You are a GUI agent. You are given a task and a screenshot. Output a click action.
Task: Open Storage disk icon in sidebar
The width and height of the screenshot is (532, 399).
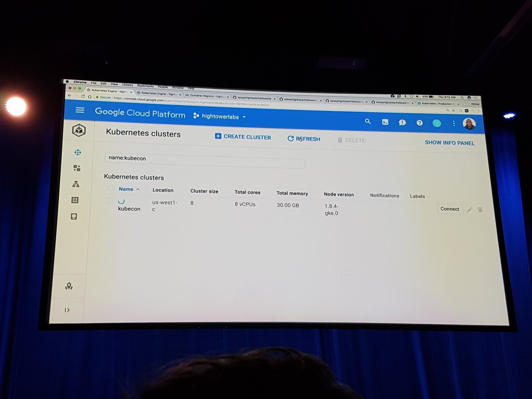tap(74, 216)
